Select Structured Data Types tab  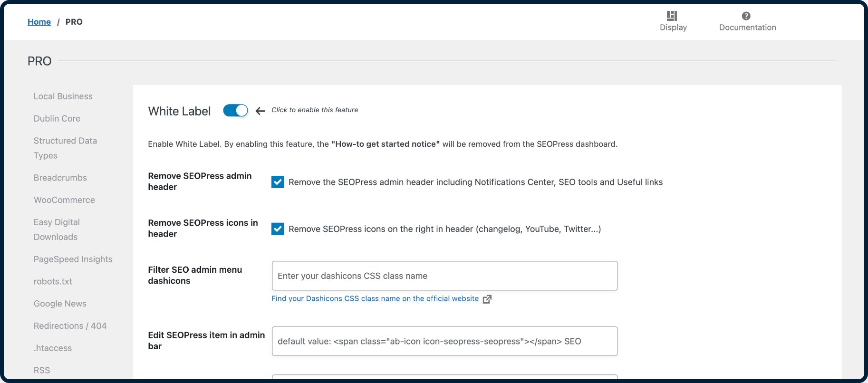pyautogui.click(x=65, y=148)
